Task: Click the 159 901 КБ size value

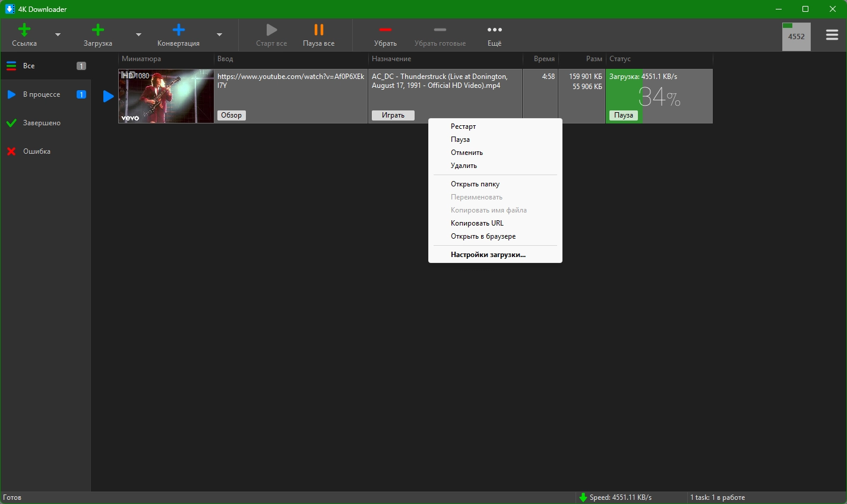Action: coord(586,77)
